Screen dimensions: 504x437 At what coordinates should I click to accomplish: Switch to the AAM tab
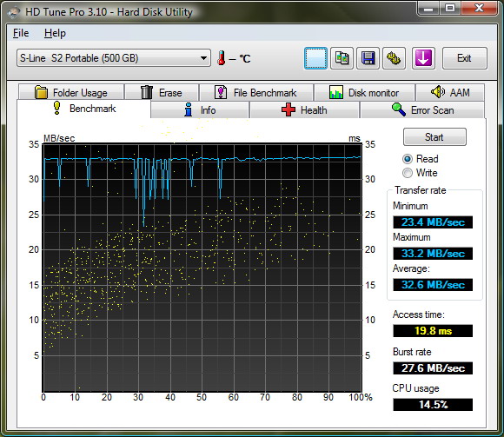(x=450, y=93)
